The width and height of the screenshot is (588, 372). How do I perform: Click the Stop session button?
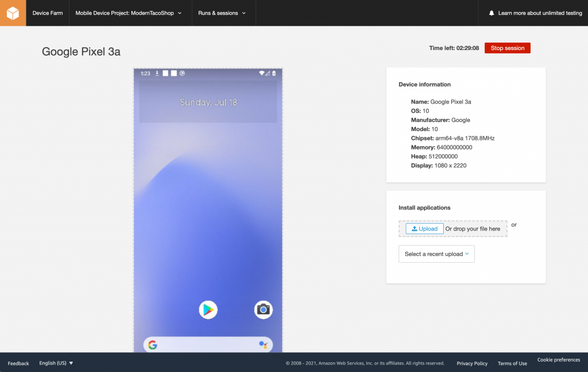507,48
